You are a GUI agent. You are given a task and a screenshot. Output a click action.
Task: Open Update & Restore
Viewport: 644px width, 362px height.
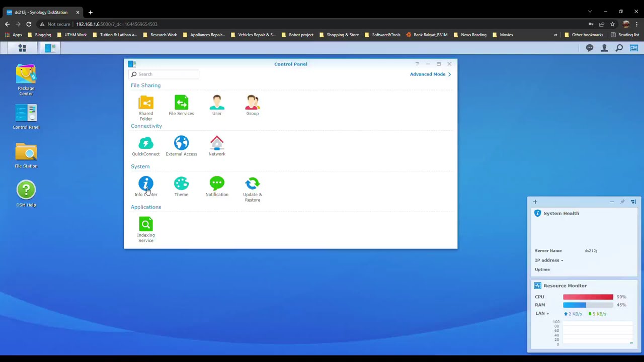pyautogui.click(x=253, y=189)
